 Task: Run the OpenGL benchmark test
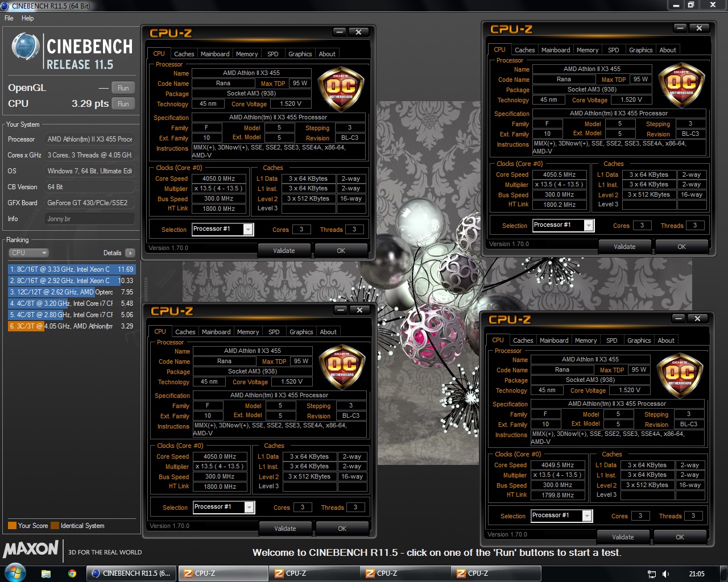pos(123,88)
